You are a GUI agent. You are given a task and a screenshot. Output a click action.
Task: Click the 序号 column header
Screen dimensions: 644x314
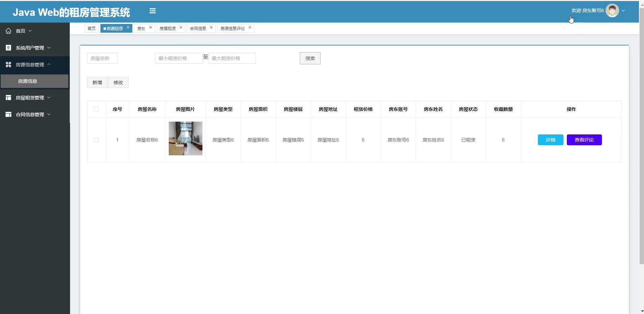click(x=117, y=109)
